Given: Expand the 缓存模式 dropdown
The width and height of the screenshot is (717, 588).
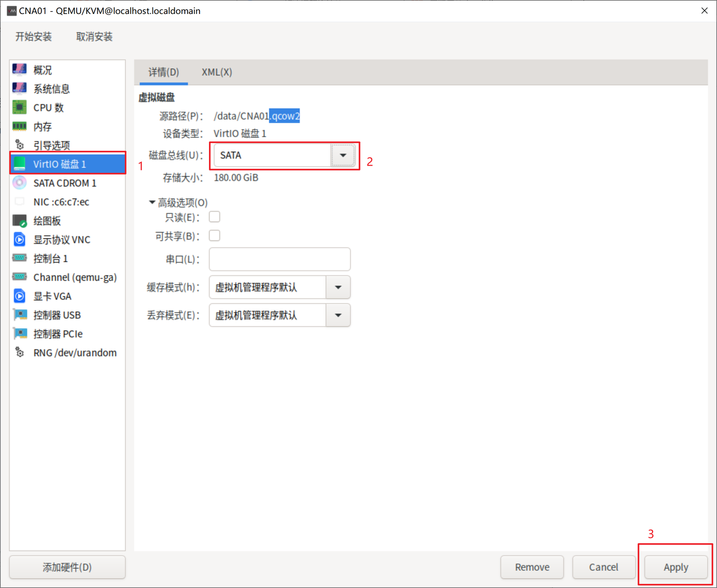Looking at the screenshot, I should pos(338,287).
